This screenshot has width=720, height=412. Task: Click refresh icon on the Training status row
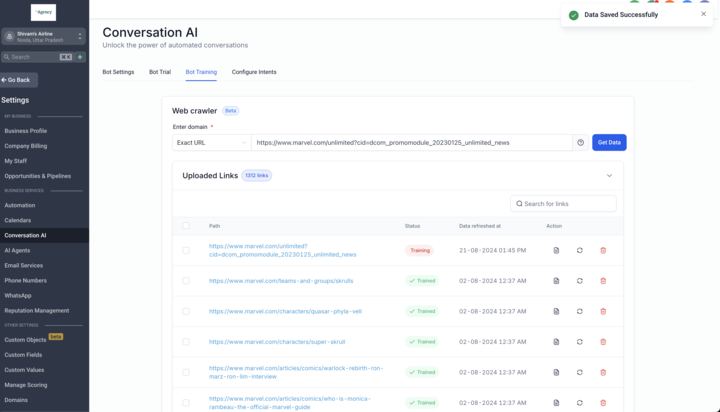click(580, 250)
